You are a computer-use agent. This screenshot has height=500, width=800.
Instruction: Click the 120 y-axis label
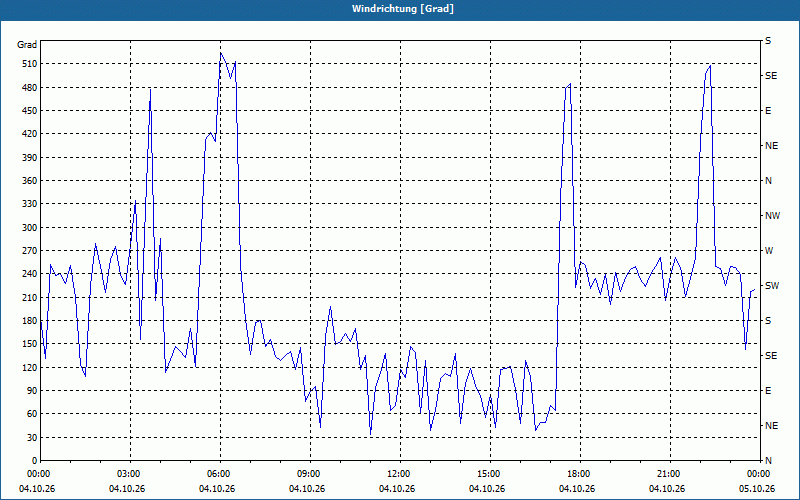pos(29,367)
